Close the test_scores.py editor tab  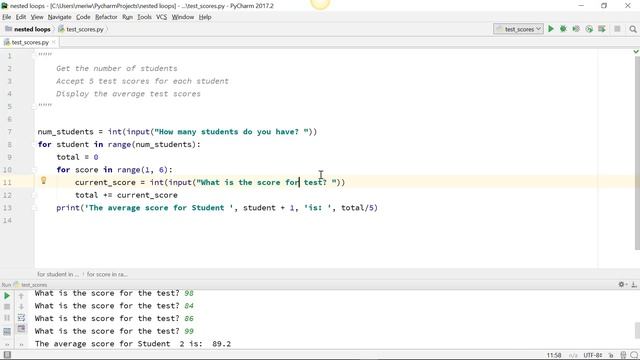(54, 42)
